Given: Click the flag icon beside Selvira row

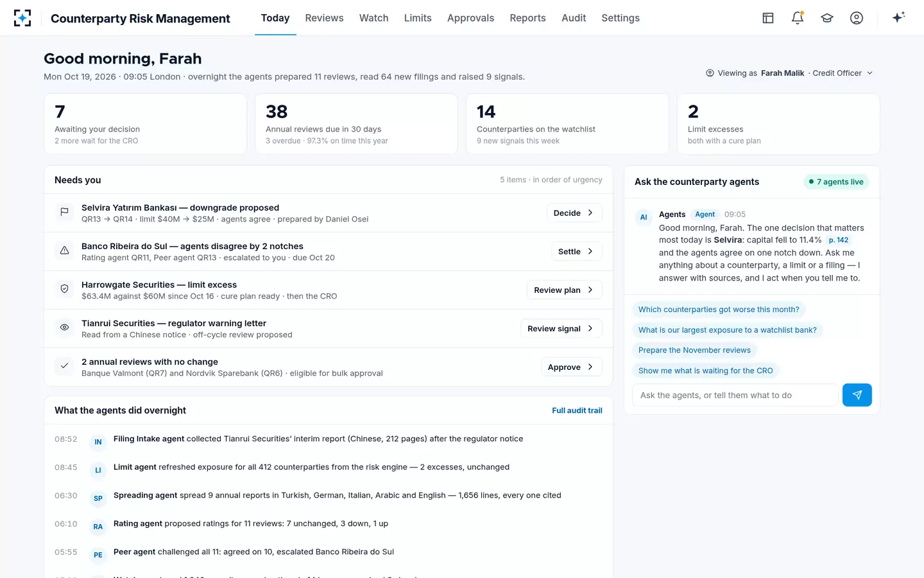Looking at the screenshot, I should [x=64, y=212].
